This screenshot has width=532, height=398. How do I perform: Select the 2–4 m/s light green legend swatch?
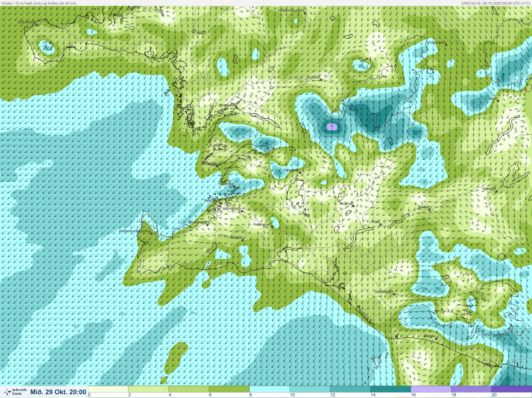(x=148, y=389)
